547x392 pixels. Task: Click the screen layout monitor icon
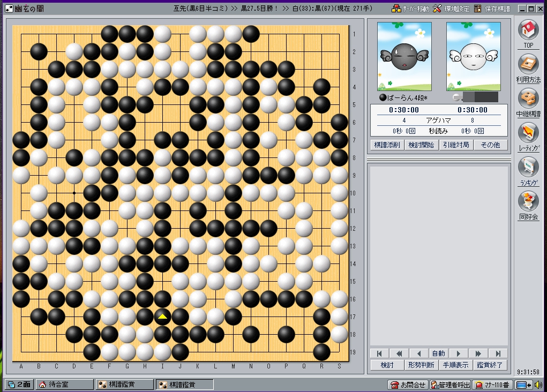[522, 385]
